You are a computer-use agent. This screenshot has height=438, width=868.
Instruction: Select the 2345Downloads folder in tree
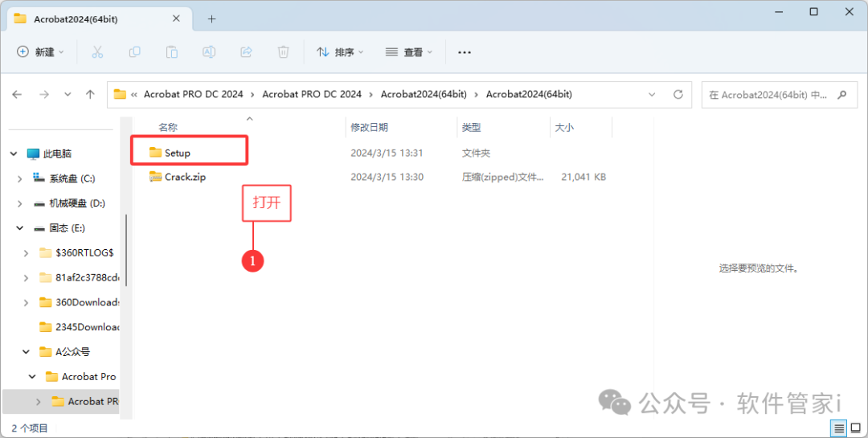pyautogui.click(x=87, y=327)
